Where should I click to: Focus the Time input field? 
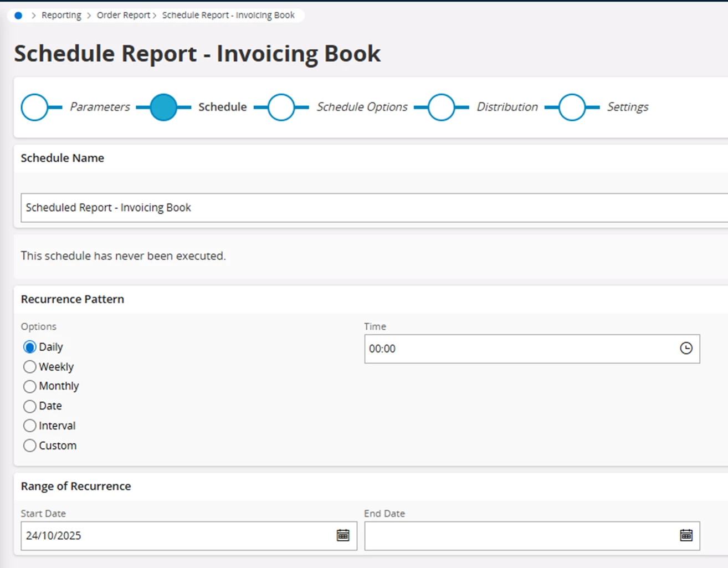[515, 349]
